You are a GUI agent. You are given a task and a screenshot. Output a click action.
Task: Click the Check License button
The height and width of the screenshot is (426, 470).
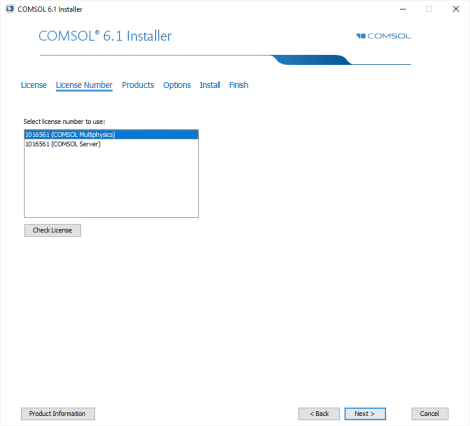click(x=52, y=230)
